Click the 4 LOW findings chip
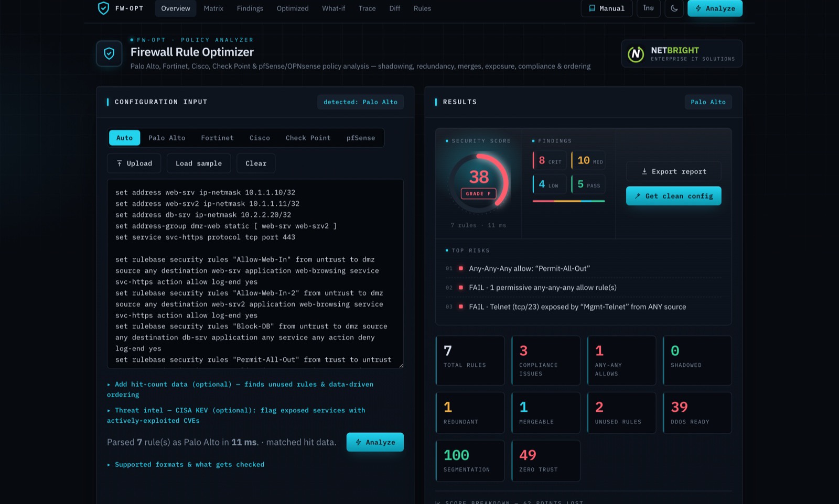This screenshot has width=839, height=504. click(x=550, y=184)
